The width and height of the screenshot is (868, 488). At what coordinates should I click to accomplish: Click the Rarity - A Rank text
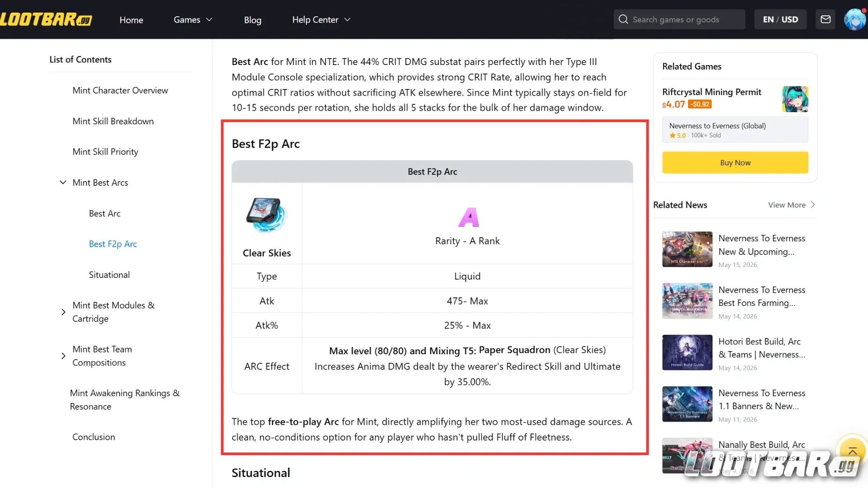tap(467, 241)
